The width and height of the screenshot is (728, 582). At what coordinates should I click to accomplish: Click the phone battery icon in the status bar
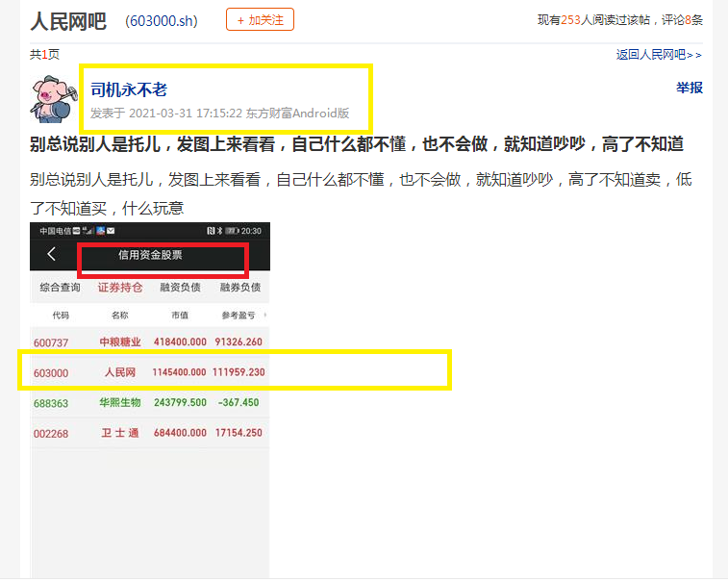232,231
